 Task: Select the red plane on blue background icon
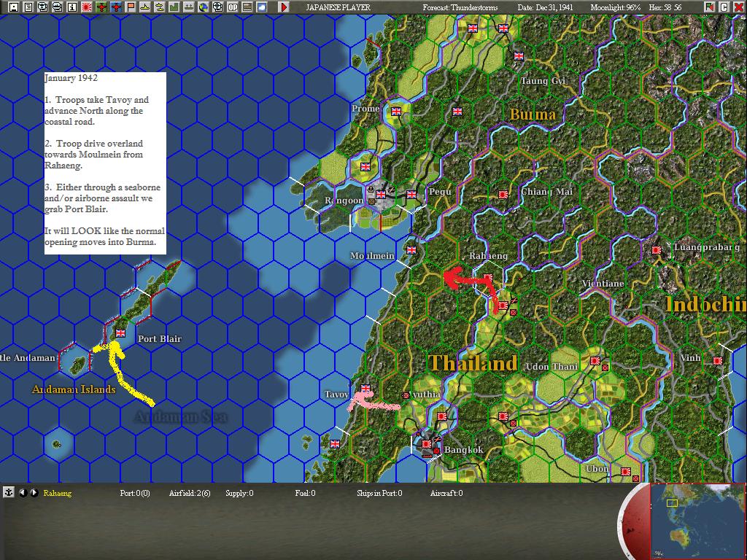click(x=116, y=7)
